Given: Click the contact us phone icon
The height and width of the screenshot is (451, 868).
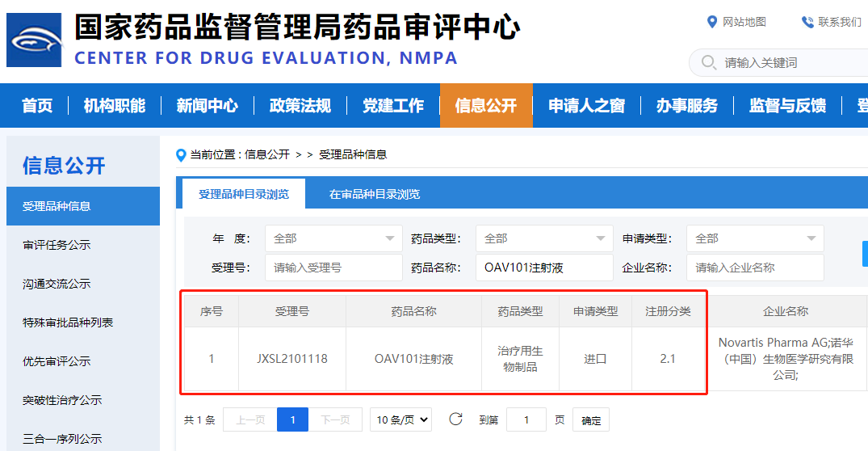Looking at the screenshot, I should (x=807, y=22).
